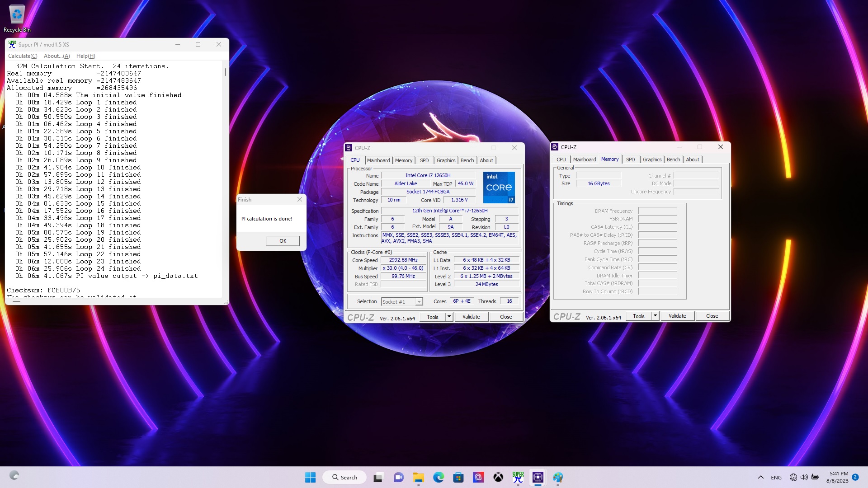Image resolution: width=868 pixels, height=488 pixels.
Task: Select the SPD tab in the CPU window
Action: 424,160
